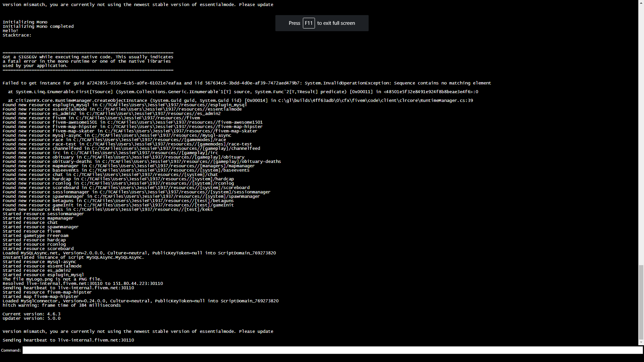Select the fivem-map-hipster resource line
This screenshot has height=362, width=644.
(x=132, y=126)
